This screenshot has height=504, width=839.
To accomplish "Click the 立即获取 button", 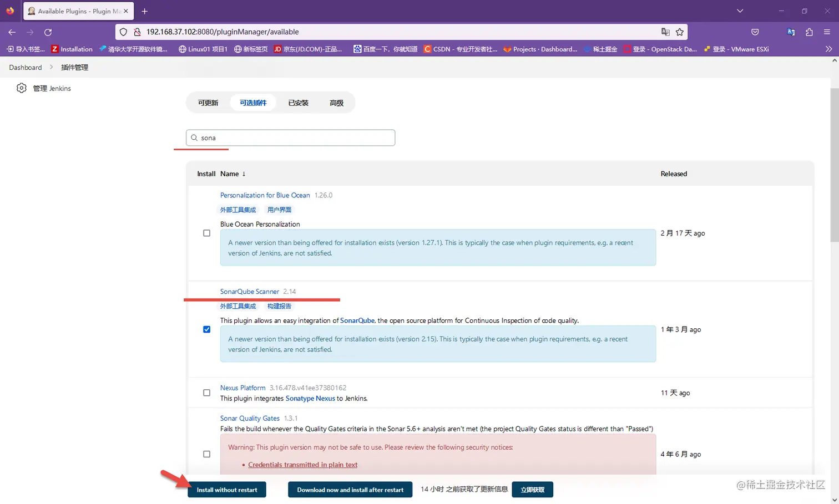I will tap(533, 490).
